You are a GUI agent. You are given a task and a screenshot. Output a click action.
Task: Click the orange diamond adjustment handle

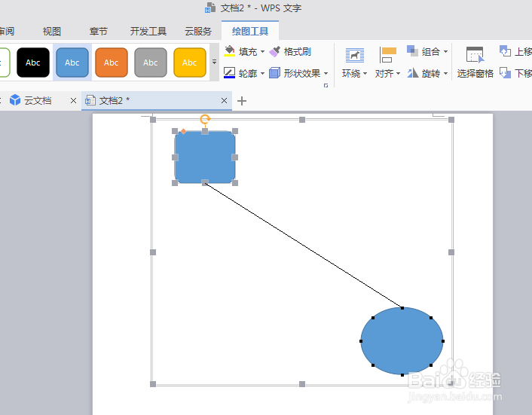[183, 131]
